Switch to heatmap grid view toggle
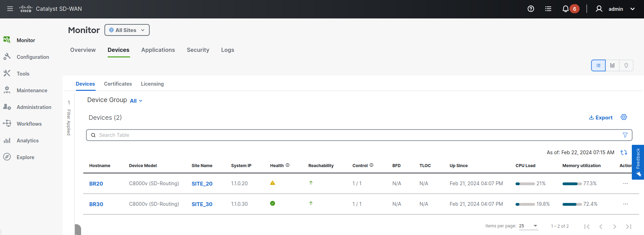Viewport: 644px width, 235px height. pyautogui.click(x=612, y=65)
